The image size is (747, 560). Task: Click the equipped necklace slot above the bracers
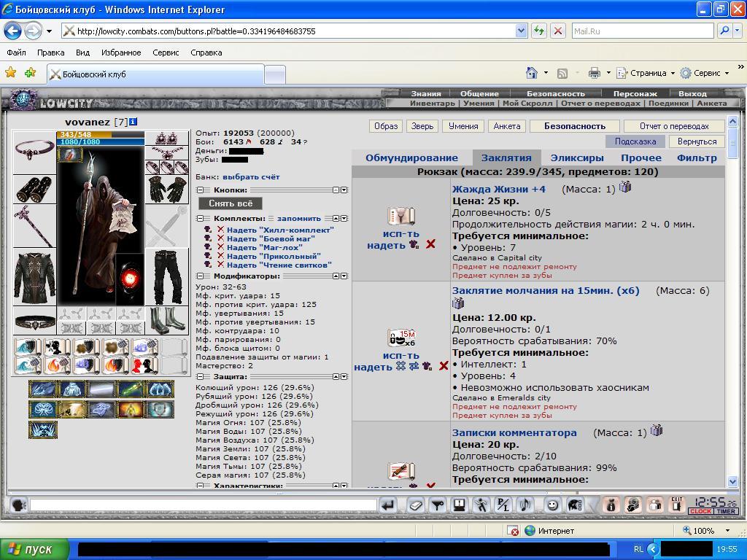tap(34, 152)
